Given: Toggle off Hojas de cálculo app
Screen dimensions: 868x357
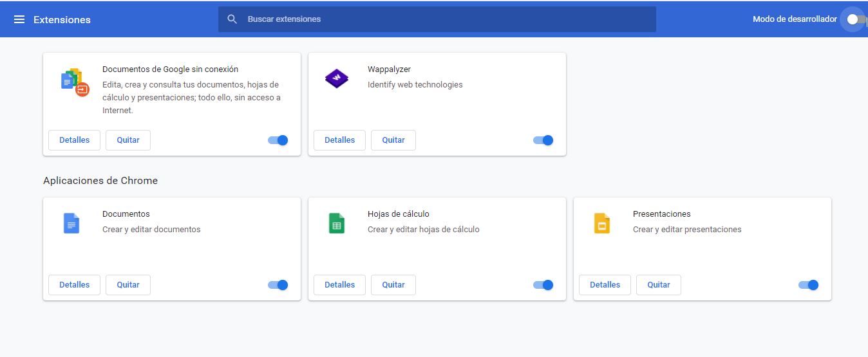Looking at the screenshot, I should point(543,285).
